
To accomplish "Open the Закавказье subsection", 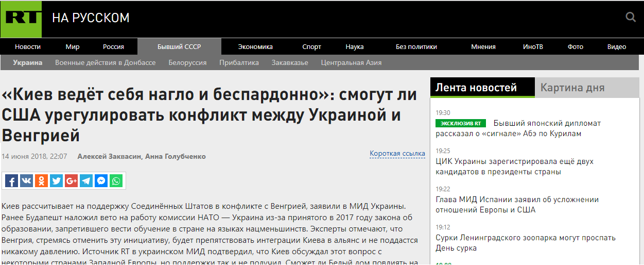I will [290, 62].
